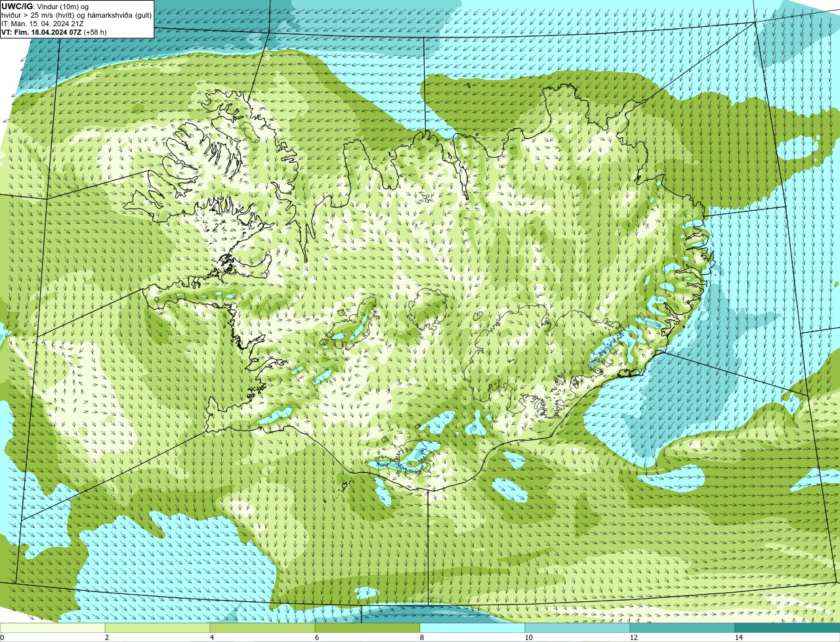Select the pale cyan 8–10 m/s legend swatch
840x642 pixels.
tap(472, 628)
